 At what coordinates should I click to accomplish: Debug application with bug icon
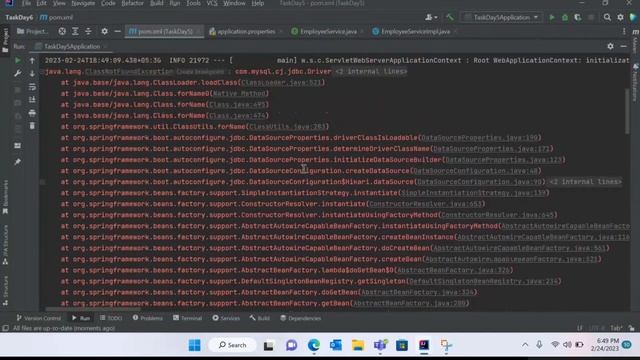[x=565, y=18]
